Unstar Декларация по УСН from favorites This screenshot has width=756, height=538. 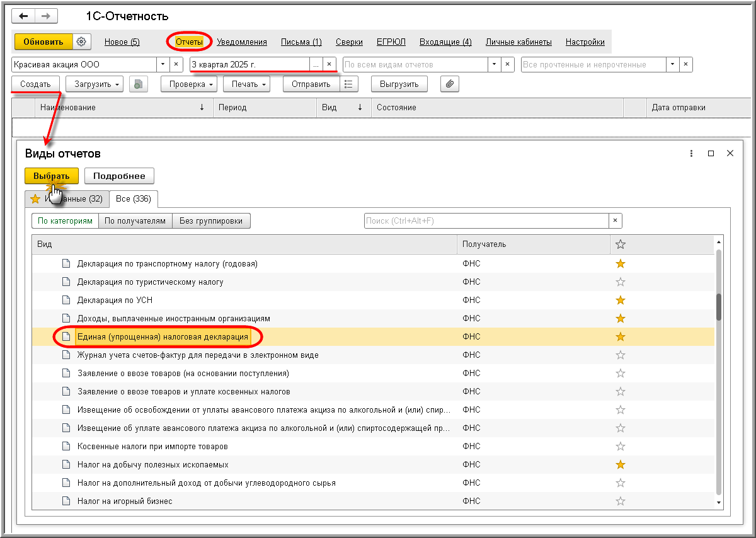tap(620, 300)
